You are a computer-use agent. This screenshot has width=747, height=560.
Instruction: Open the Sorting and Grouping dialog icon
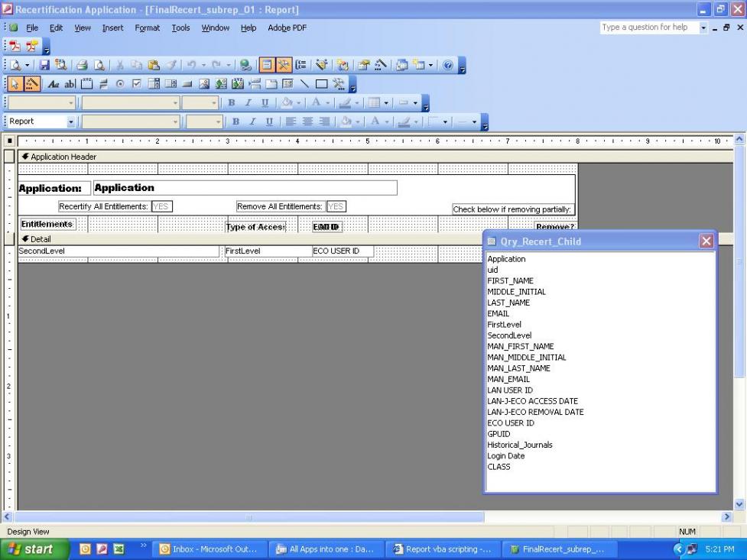(301, 65)
